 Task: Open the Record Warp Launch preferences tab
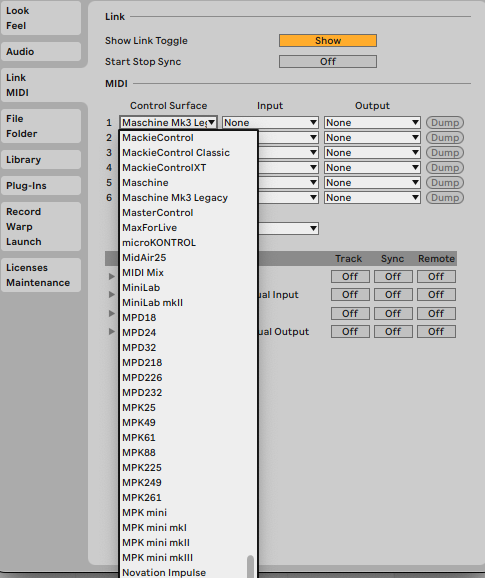(x=41, y=227)
